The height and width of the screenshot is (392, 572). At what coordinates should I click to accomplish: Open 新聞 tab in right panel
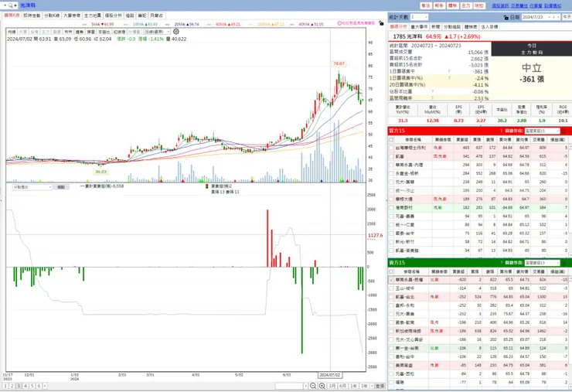coord(435,26)
